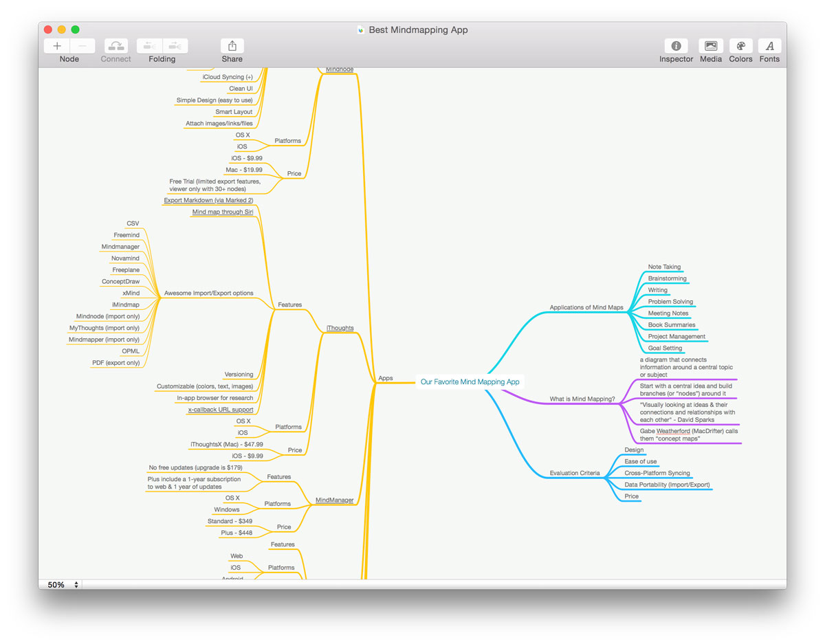Select the Awesome Import/Export options node
The height and width of the screenshot is (644, 825).
click(x=208, y=293)
